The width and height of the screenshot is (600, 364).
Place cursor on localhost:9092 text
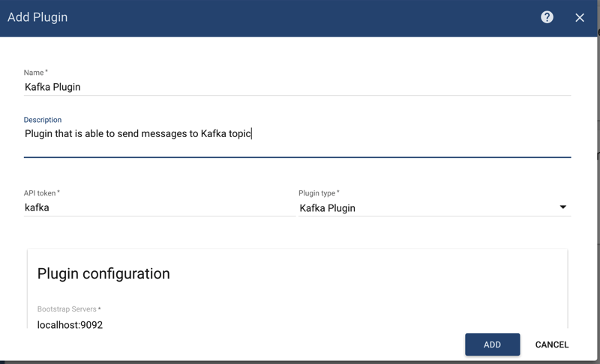coord(70,325)
